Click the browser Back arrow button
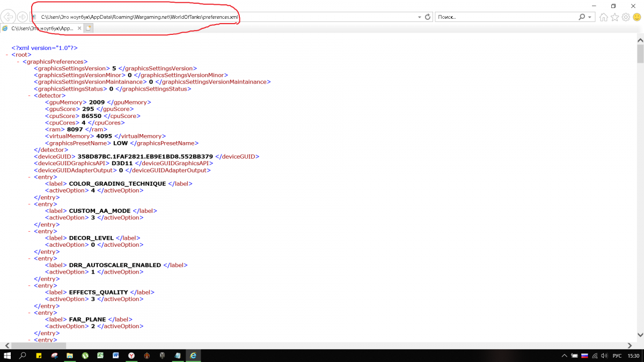 point(9,17)
